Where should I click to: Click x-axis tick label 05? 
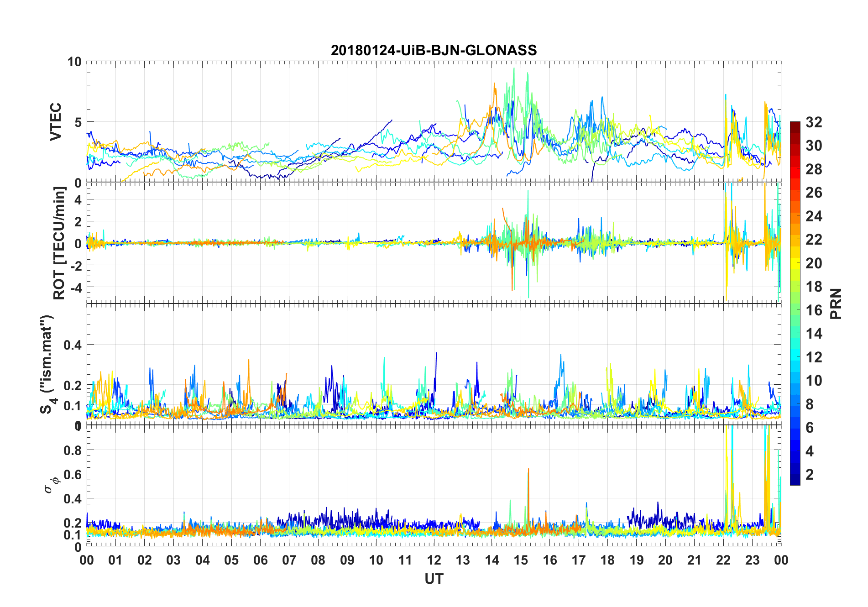[231, 560]
